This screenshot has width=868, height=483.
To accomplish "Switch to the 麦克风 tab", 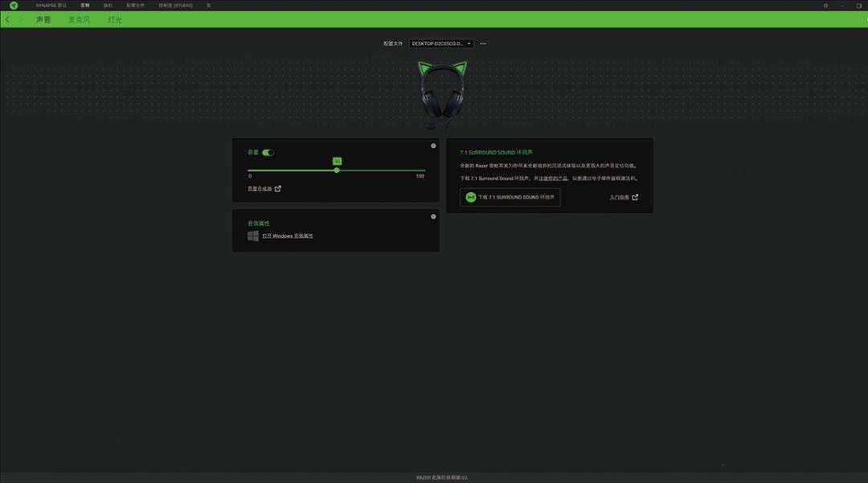I will pos(79,20).
